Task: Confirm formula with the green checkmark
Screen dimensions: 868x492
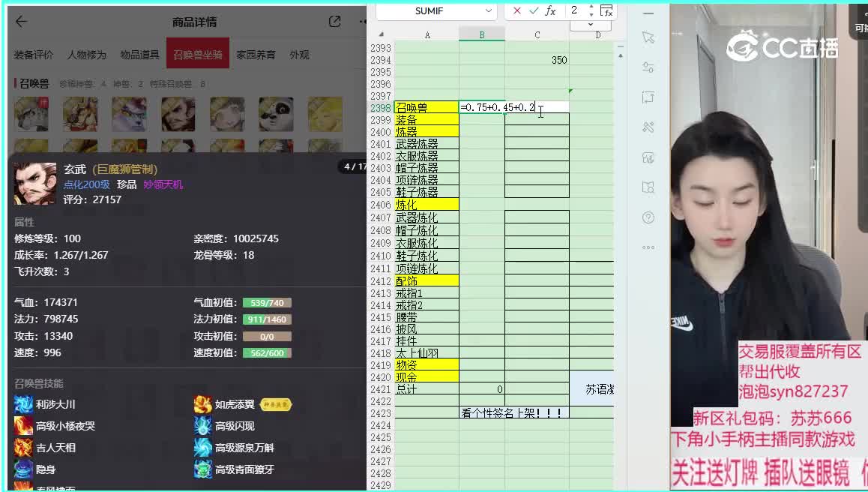Action: point(534,10)
